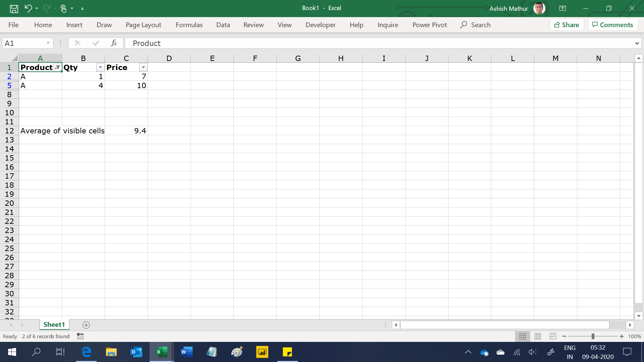644x362 pixels.
Task: Select cell containing 9.4 average
Action: 126,131
